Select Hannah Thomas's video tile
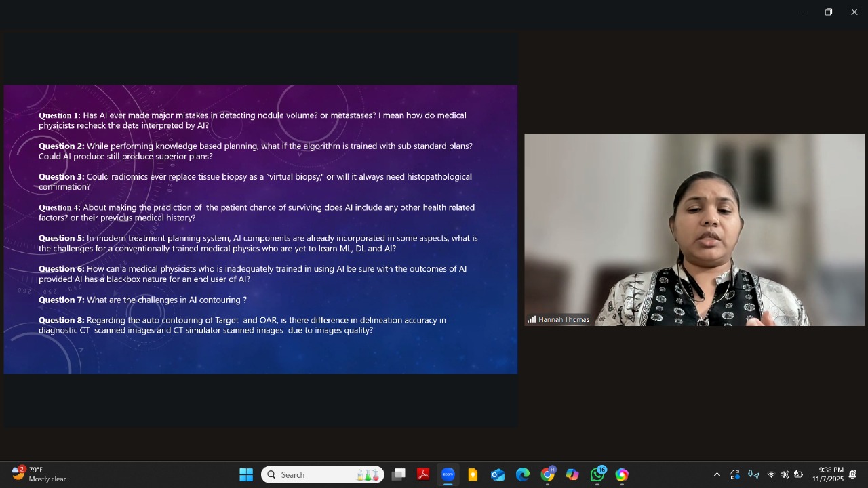The height and width of the screenshot is (488, 868). 694,230
